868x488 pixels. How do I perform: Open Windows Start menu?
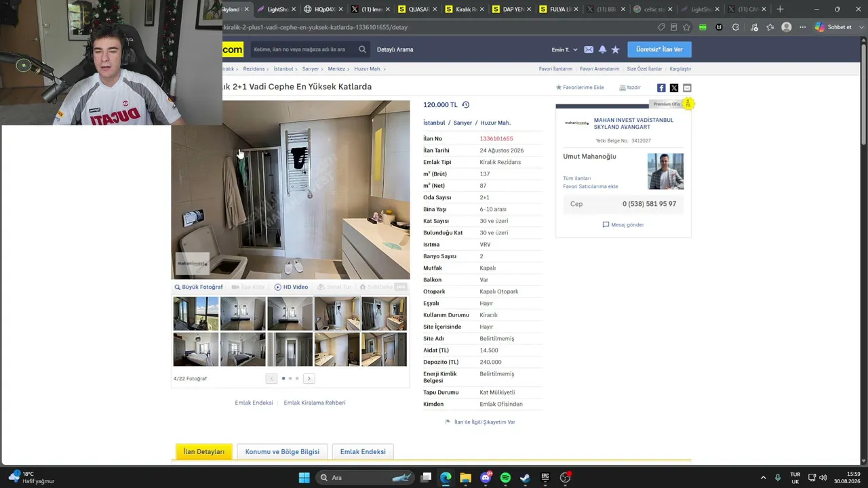pos(304,478)
